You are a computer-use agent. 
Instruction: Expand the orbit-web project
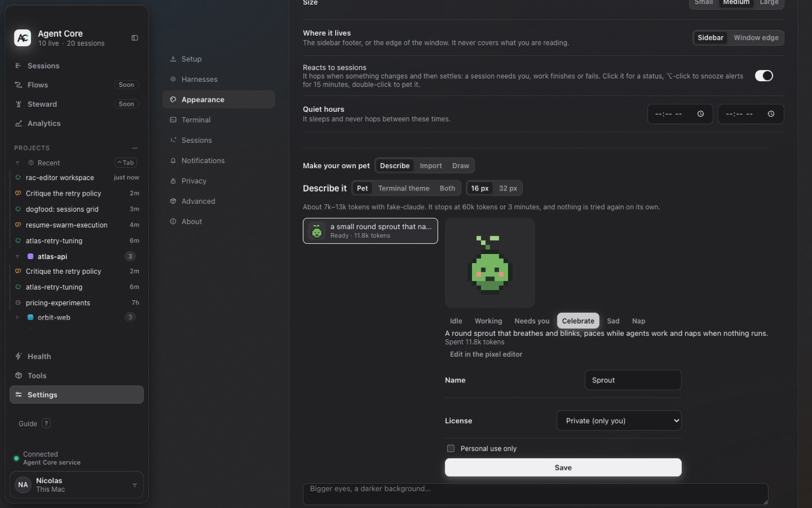pos(17,317)
